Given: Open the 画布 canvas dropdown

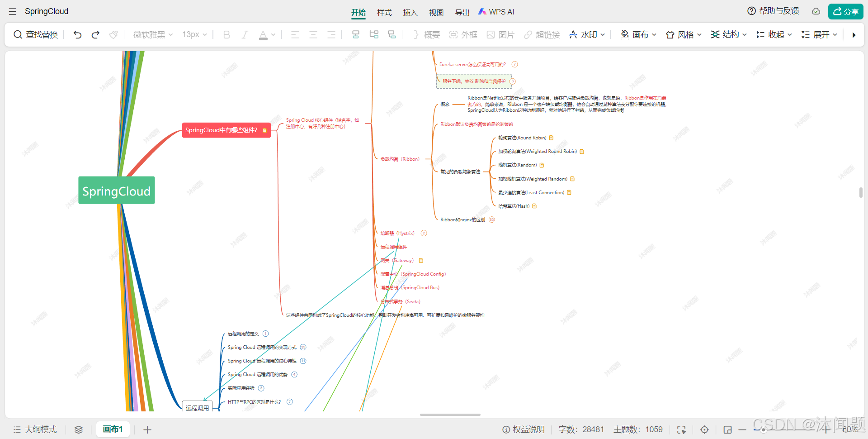Looking at the screenshot, I should 638,35.
